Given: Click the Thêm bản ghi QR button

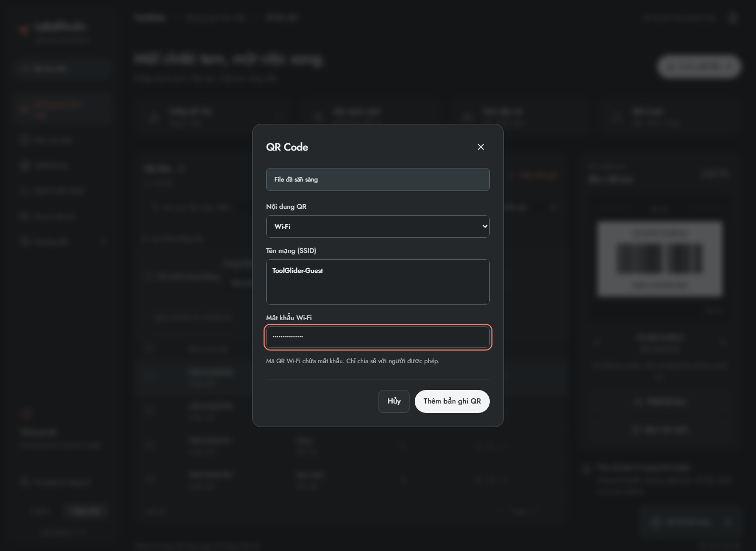Looking at the screenshot, I should 452,401.
